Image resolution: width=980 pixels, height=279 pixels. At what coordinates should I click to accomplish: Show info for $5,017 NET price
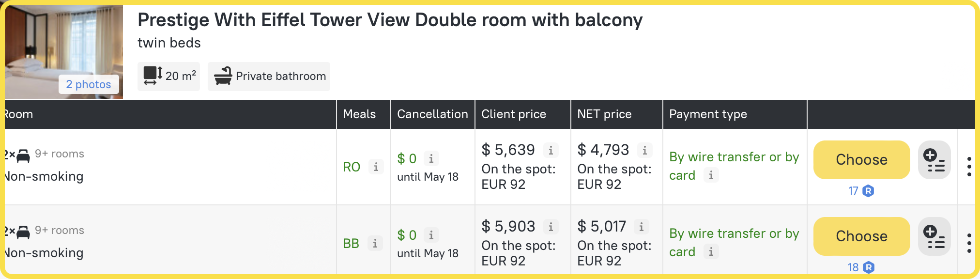[641, 227]
